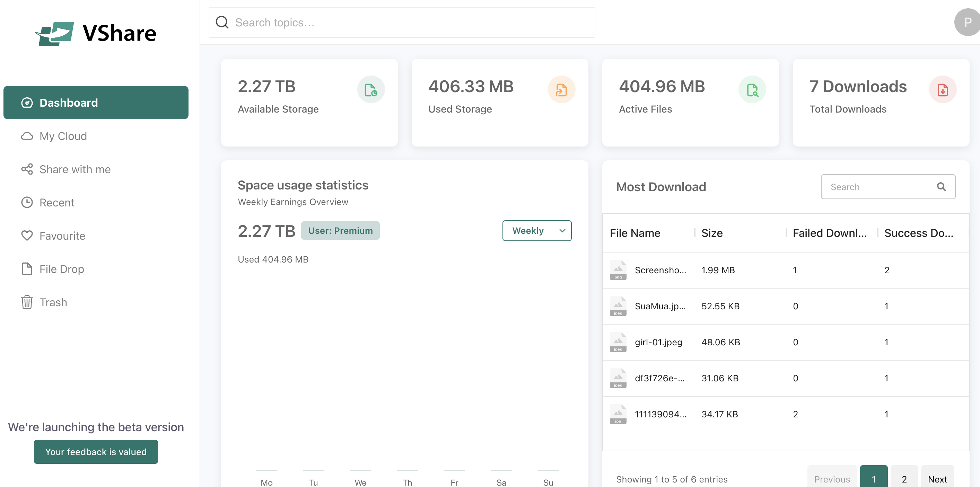Screen dimensions: 980x487
Task: Click the 7 Downloads value
Action: pos(858,86)
